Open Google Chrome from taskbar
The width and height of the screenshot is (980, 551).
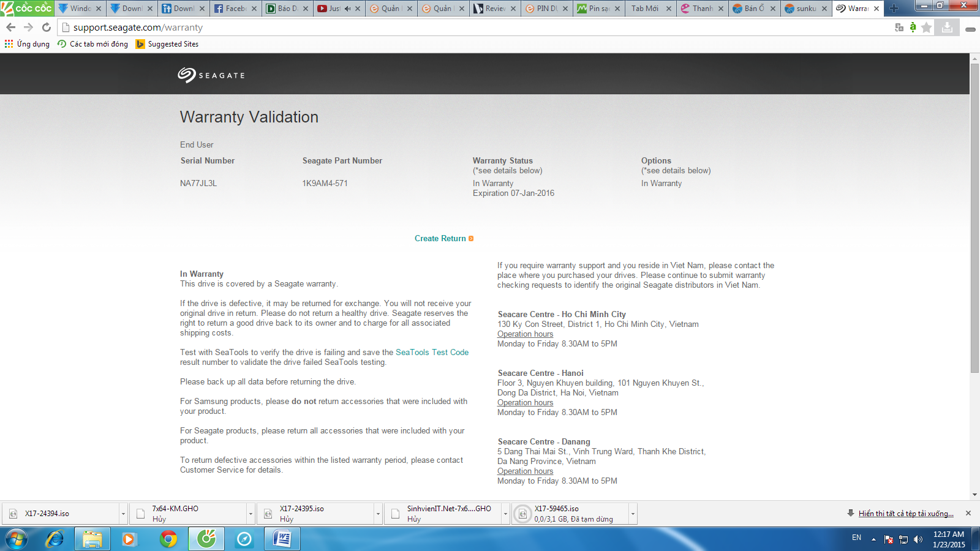168,539
